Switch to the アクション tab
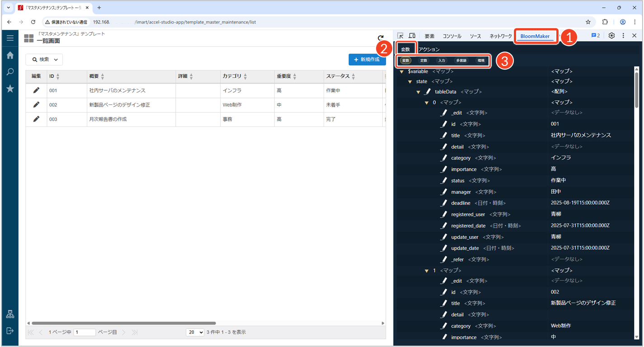 [x=429, y=49]
